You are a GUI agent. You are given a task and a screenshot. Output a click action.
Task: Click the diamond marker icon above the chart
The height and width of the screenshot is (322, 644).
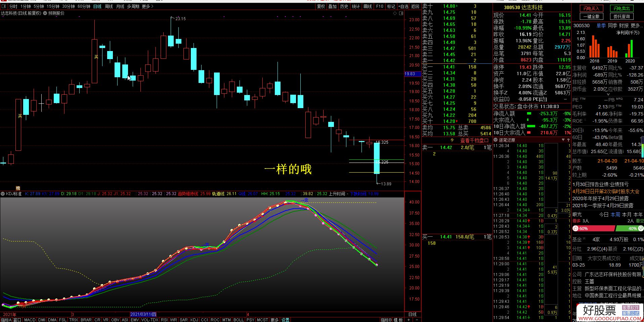pyautogui.click(x=395, y=13)
